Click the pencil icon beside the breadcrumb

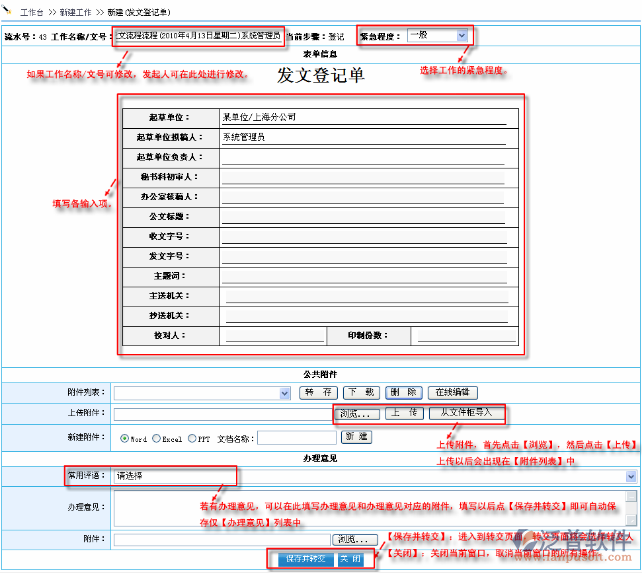click(6, 9)
